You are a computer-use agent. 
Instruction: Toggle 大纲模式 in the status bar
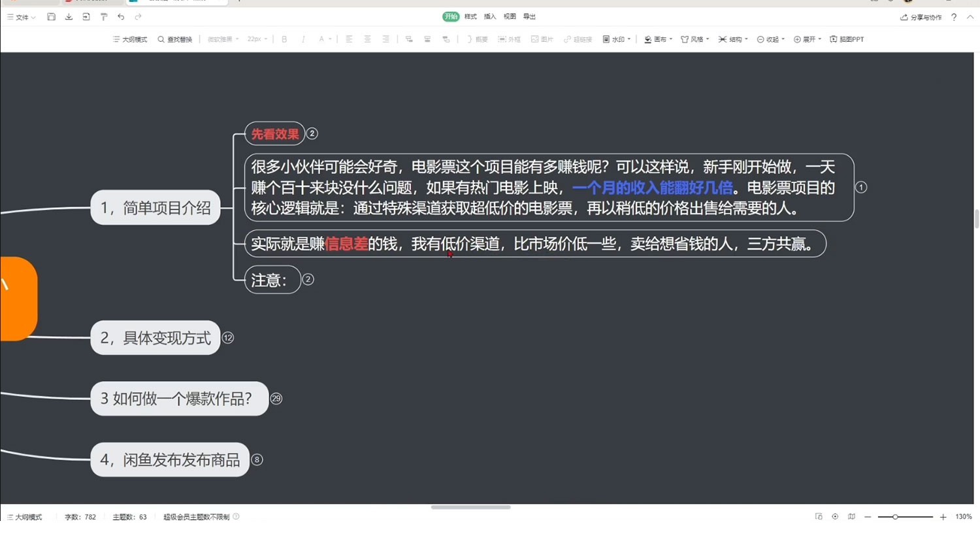tap(24, 517)
